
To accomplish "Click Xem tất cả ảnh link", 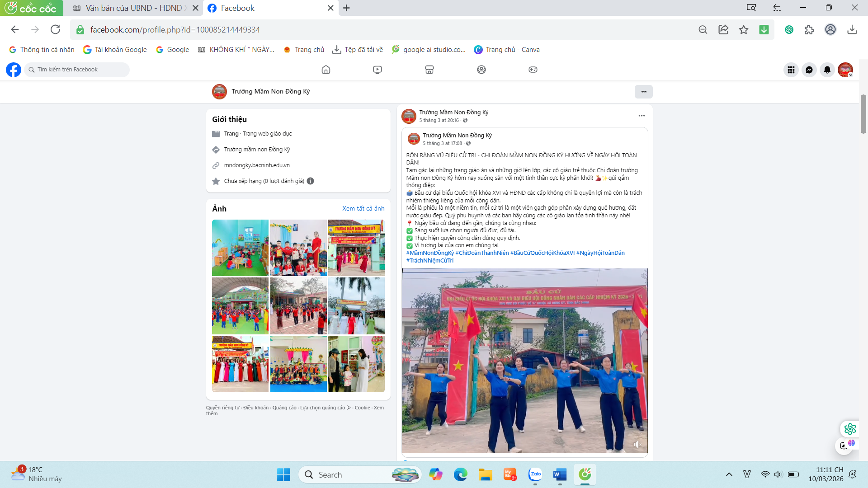I will tap(363, 208).
